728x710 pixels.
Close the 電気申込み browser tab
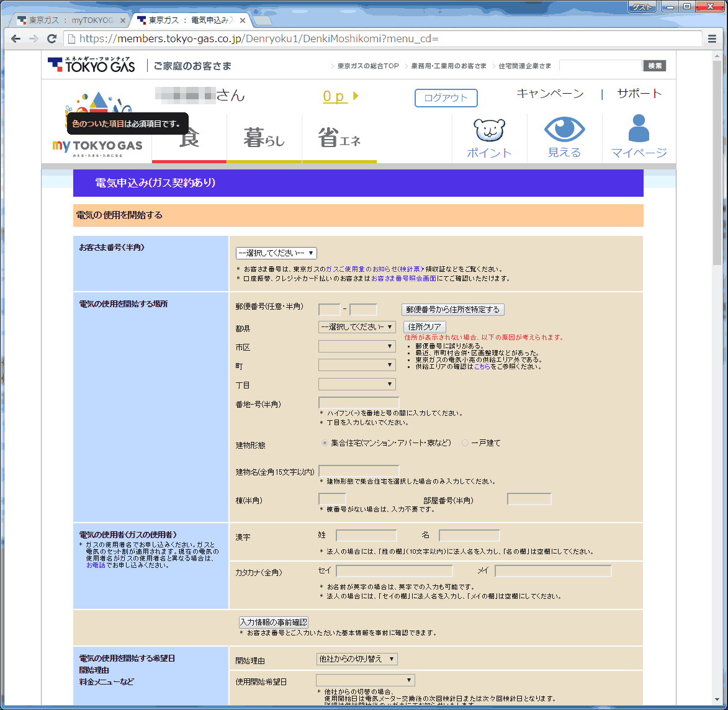(243, 20)
